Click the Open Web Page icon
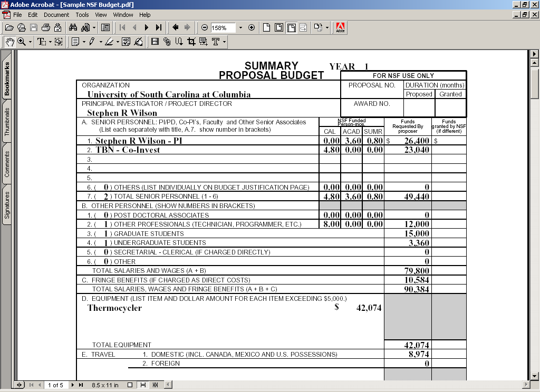540x392 pixels. (21, 27)
